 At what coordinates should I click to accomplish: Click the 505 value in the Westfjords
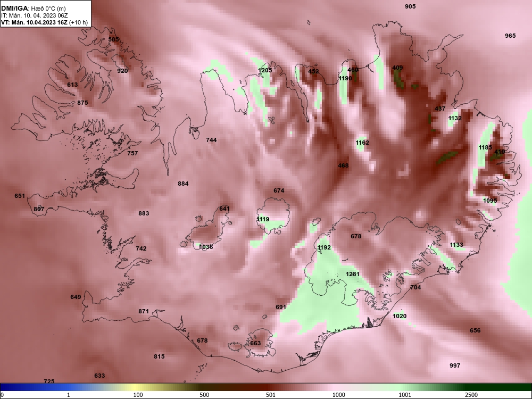click(114, 39)
